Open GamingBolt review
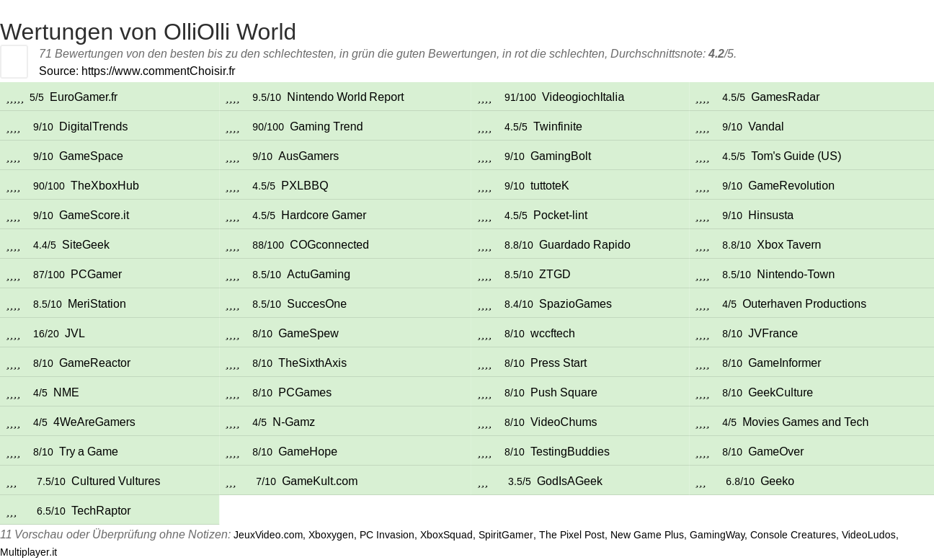 point(560,156)
